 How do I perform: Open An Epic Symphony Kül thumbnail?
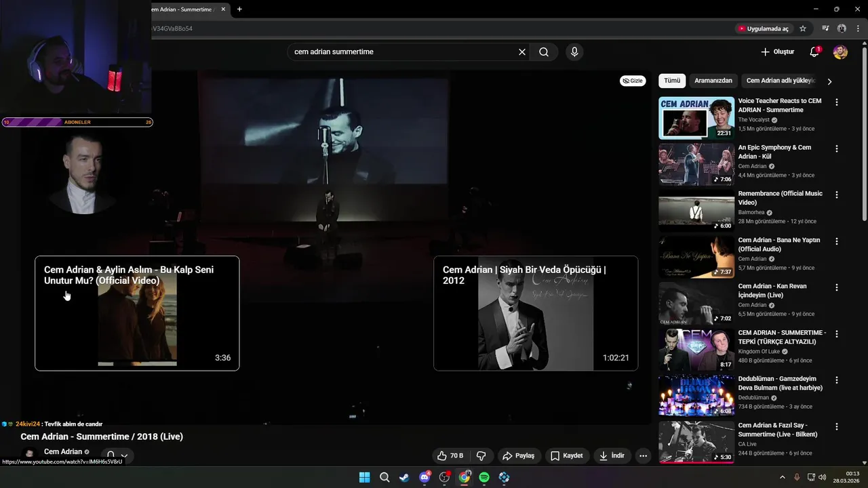click(696, 164)
